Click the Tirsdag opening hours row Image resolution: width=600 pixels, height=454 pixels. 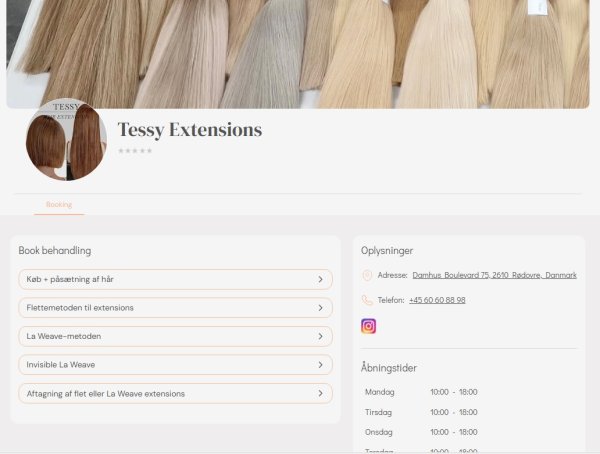point(421,412)
